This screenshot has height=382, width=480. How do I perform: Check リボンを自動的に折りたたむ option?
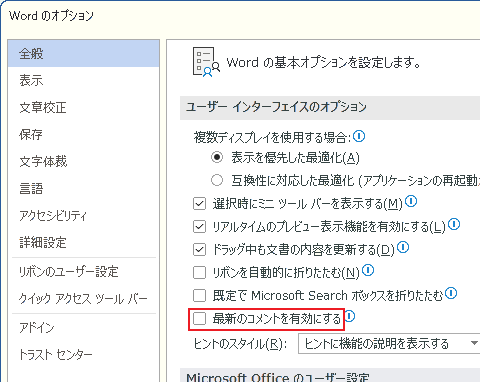pos(199,272)
